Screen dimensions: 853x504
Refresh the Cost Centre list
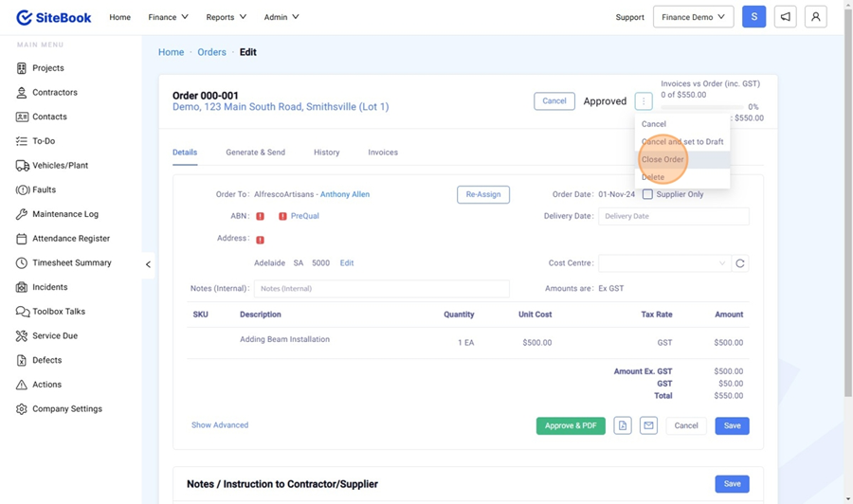(x=740, y=263)
